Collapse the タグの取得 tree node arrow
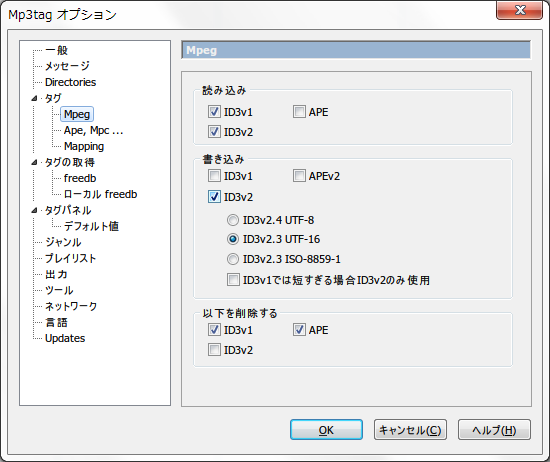The width and height of the screenshot is (550, 462). click(34, 162)
